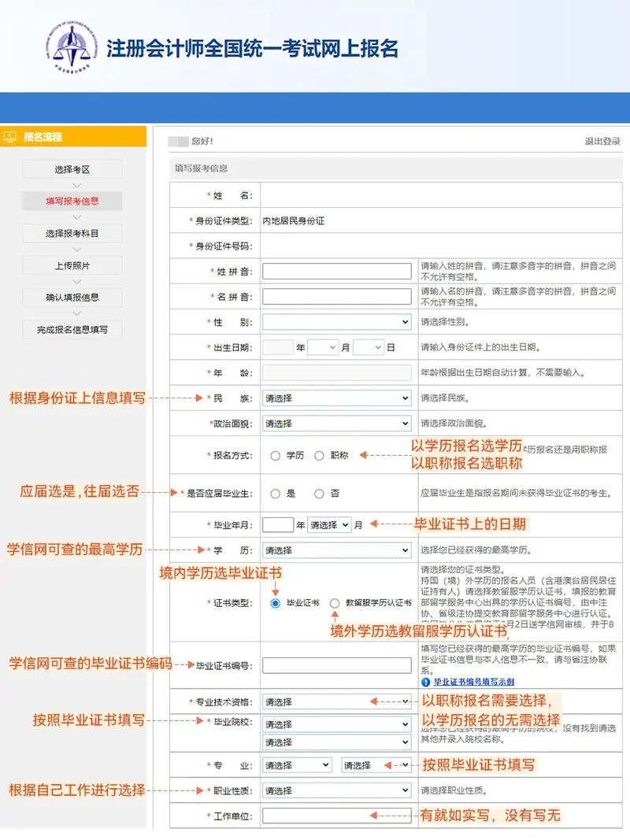Open the second 毕业院校 dropdown

click(x=336, y=742)
